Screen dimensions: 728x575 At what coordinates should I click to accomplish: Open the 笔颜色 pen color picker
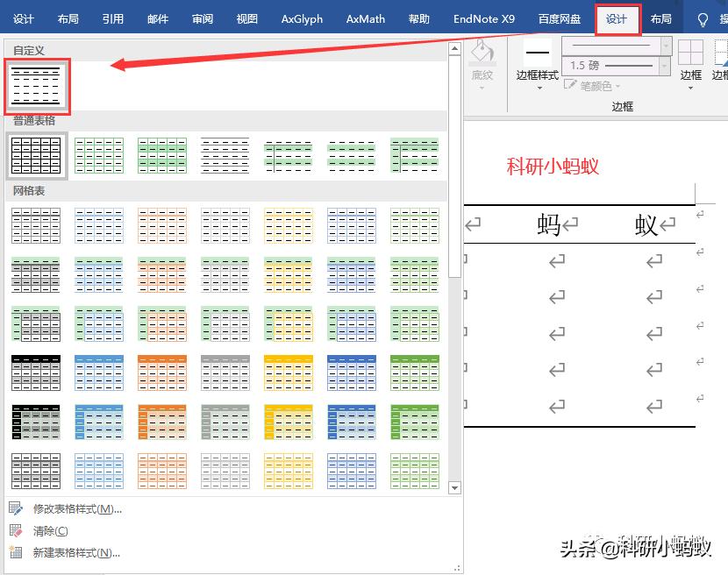592,86
